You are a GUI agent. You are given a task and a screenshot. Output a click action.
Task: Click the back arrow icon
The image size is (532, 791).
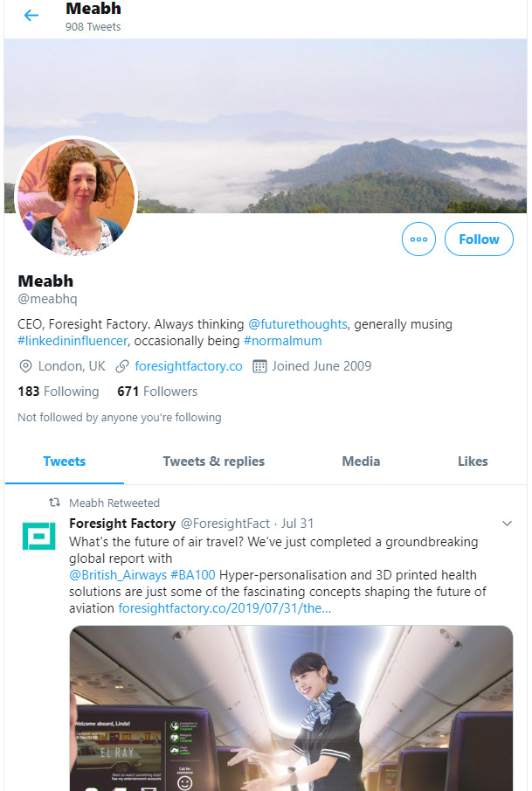tap(31, 16)
